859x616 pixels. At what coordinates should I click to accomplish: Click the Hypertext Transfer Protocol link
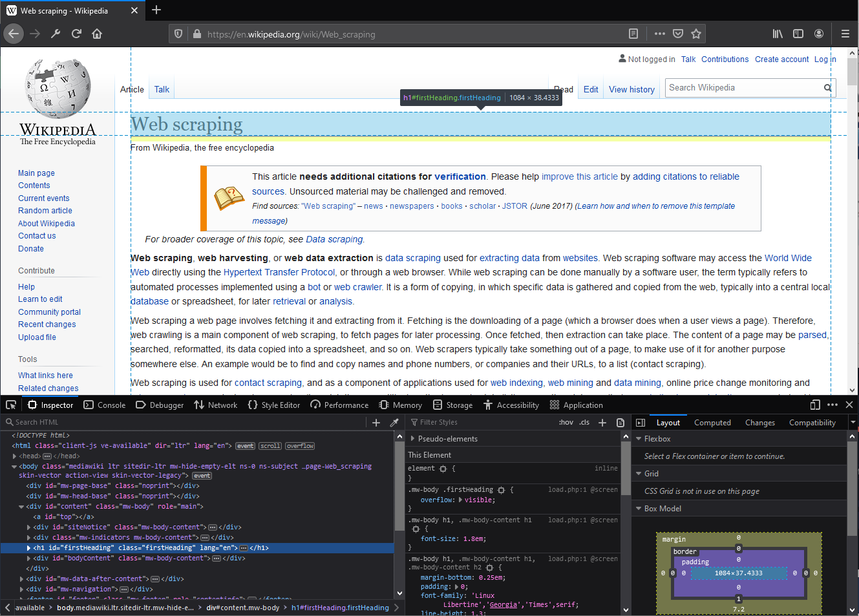click(x=279, y=272)
